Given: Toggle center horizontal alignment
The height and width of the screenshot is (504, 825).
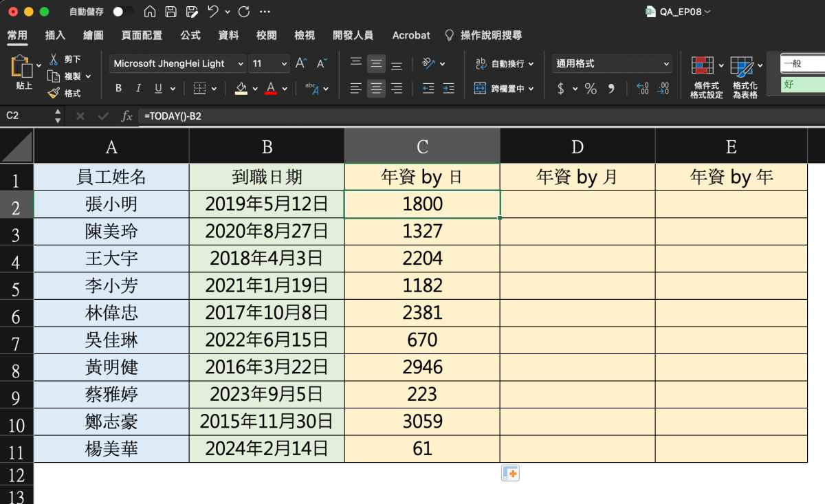Looking at the screenshot, I should coord(376,88).
